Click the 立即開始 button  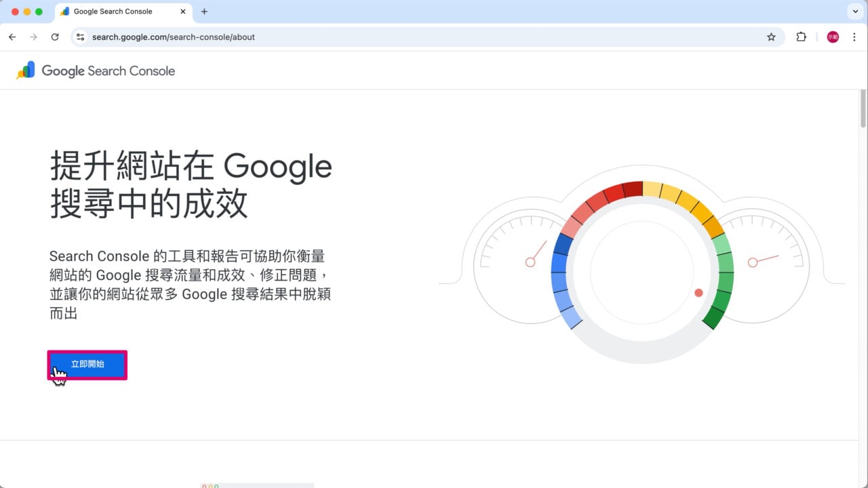coord(87,365)
